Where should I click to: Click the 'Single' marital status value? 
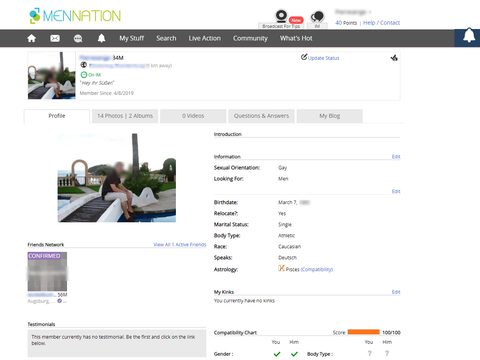(x=285, y=225)
